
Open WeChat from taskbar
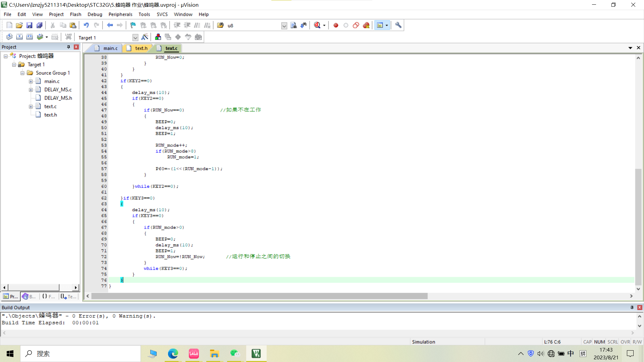tap(235, 354)
